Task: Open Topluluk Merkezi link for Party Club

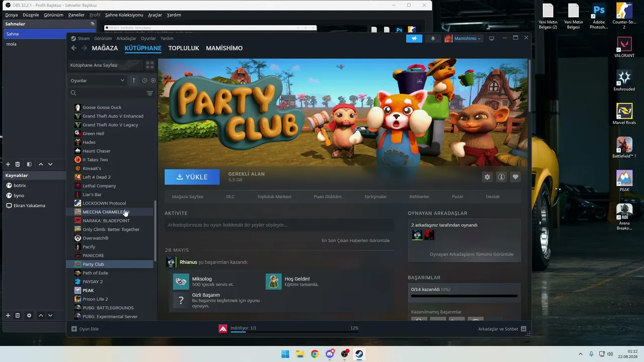Action: coord(274,197)
